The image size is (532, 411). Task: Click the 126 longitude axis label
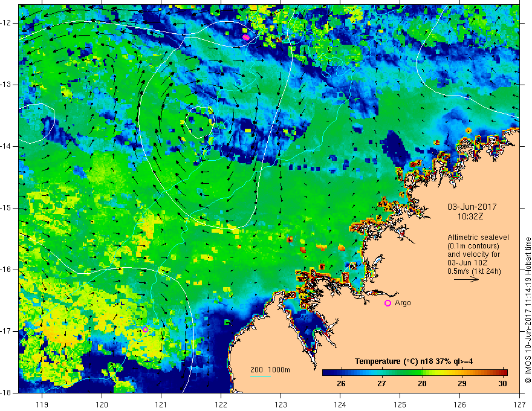pyautogui.click(x=459, y=404)
